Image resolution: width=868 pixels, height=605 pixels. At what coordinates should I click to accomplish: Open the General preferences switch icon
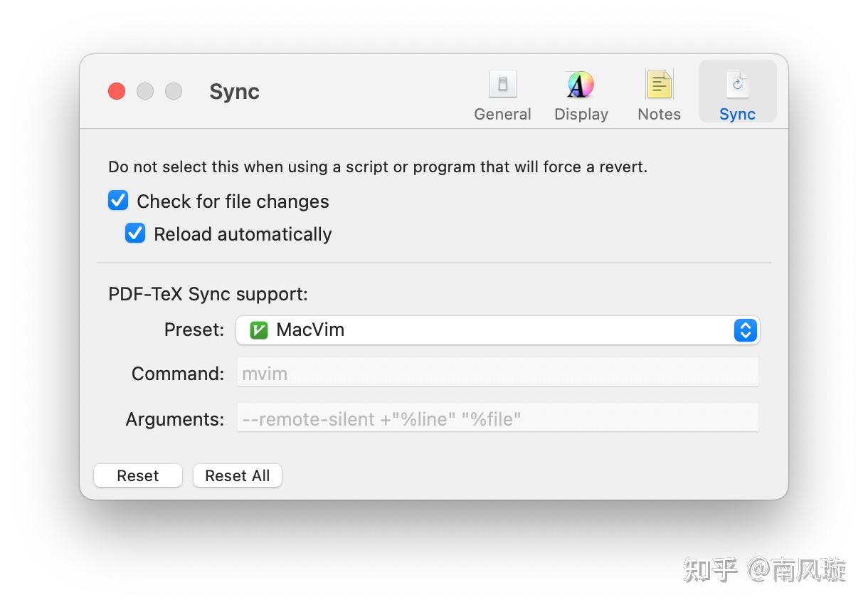click(502, 85)
